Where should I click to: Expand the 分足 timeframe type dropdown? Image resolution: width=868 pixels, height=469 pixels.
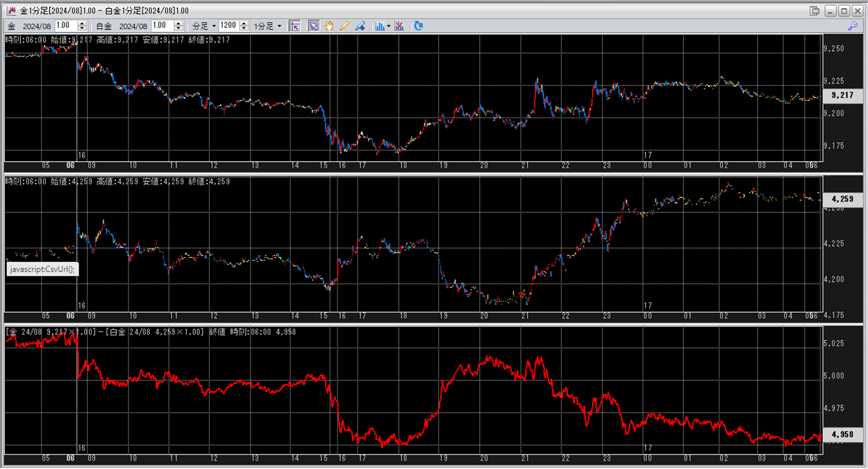point(204,26)
